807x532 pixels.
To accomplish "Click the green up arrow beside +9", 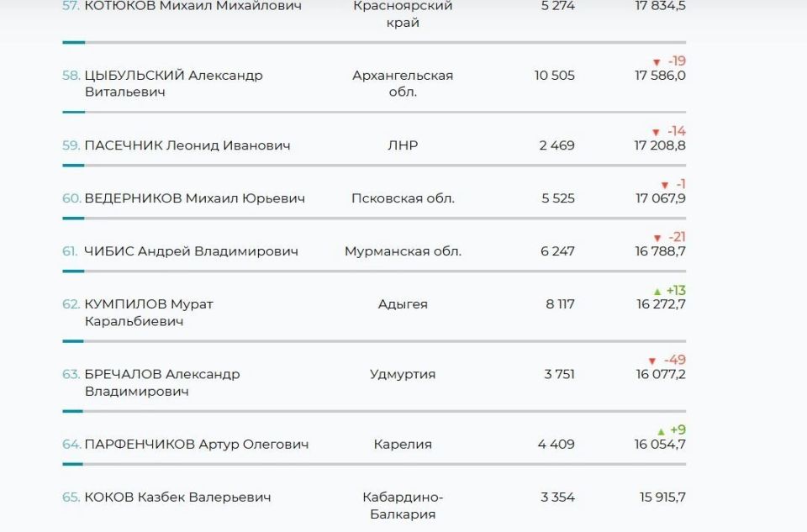I will tap(661, 430).
